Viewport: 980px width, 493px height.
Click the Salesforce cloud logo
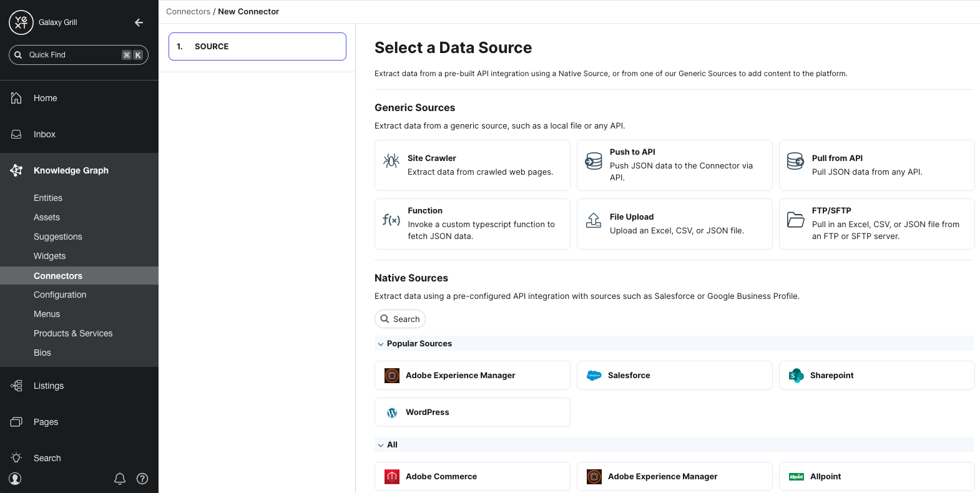tap(594, 376)
